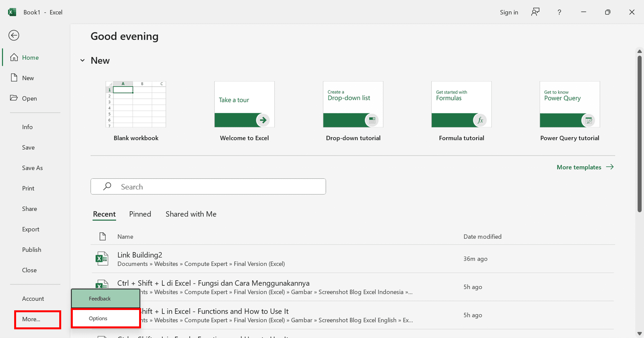Click the Good evening heading
This screenshot has height=338, width=644.
[x=124, y=36]
